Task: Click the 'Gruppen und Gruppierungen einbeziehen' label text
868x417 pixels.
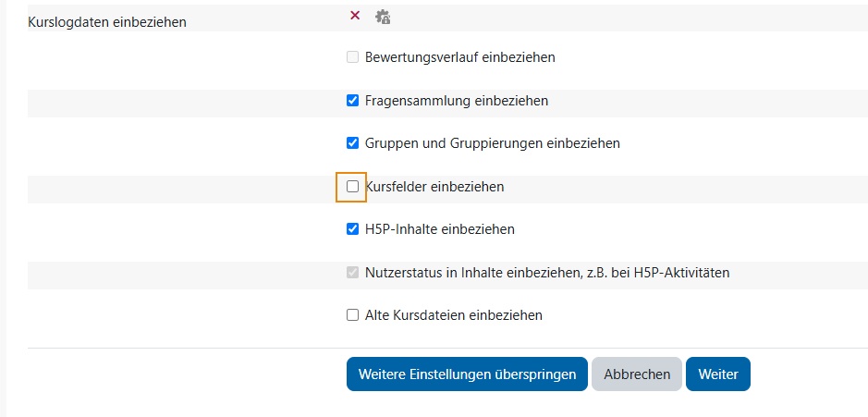Action: [x=493, y=143]
